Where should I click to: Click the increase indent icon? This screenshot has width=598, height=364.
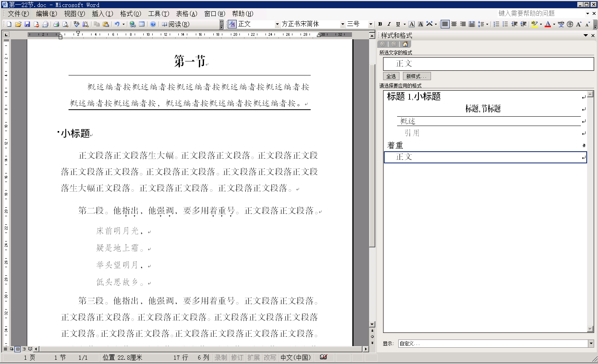(x=523, y=24)
